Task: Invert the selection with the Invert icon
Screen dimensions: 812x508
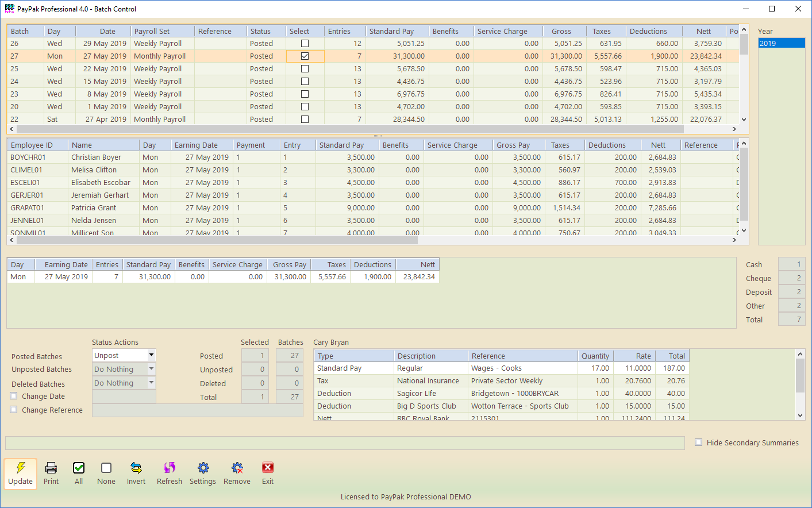Action: [x=136, y=468]
